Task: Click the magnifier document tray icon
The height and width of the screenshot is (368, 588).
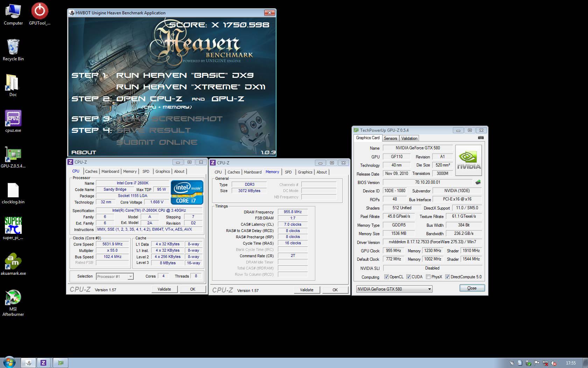Action: (x=520, y=363)
